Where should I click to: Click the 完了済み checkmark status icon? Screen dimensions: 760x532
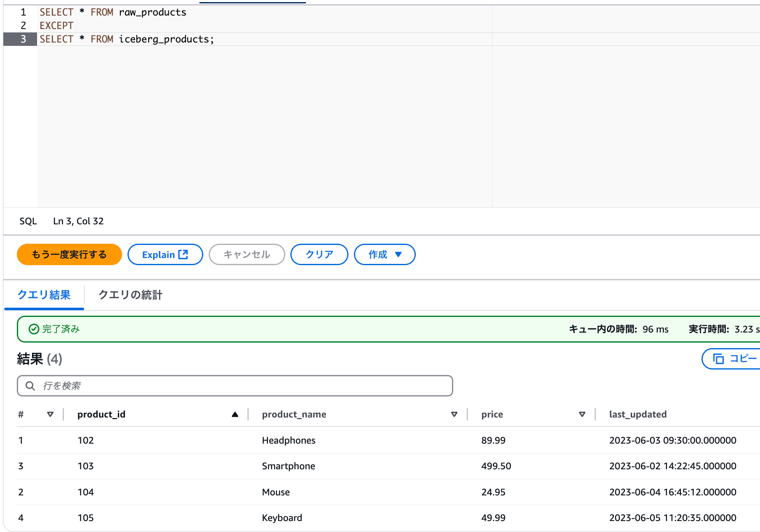click(x=34, y=329)
